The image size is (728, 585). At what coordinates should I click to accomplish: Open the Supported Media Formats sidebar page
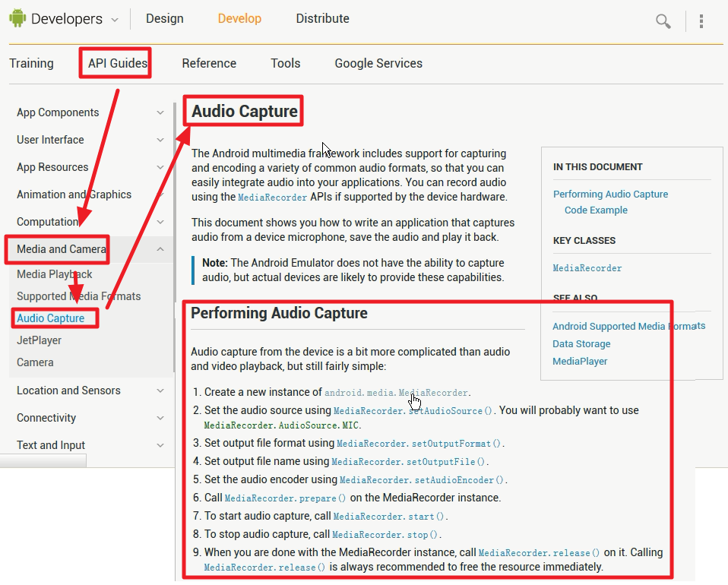[x=78, y=296]
